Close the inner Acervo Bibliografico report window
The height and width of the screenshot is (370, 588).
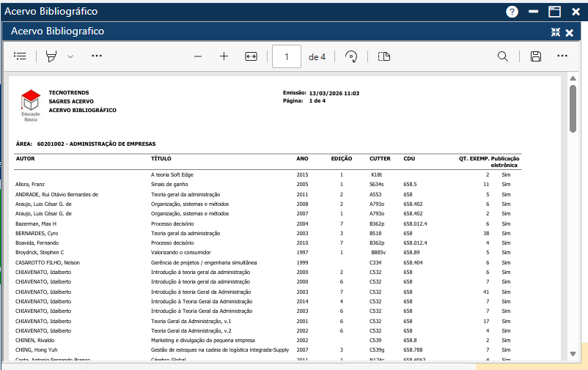click(x=569, y=32)
